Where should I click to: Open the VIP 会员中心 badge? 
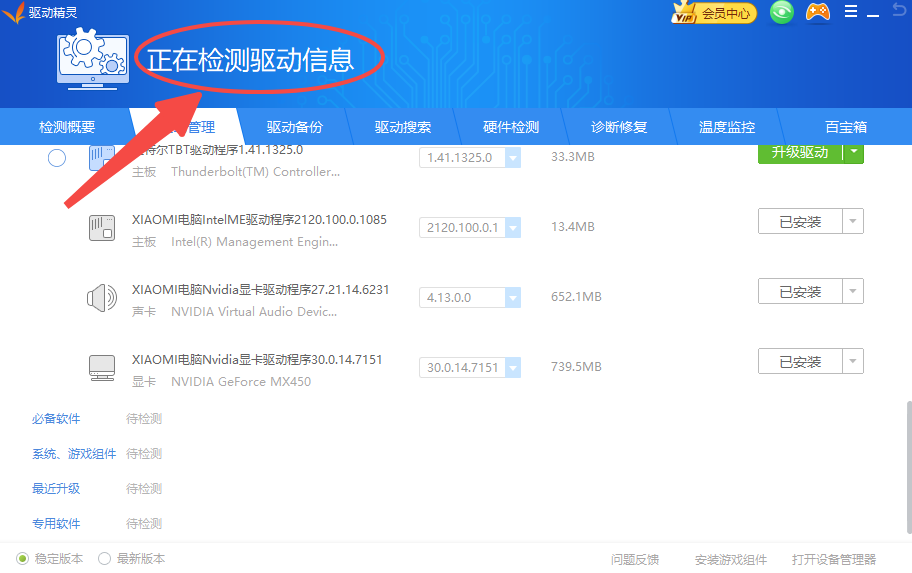tap(714, 13)
